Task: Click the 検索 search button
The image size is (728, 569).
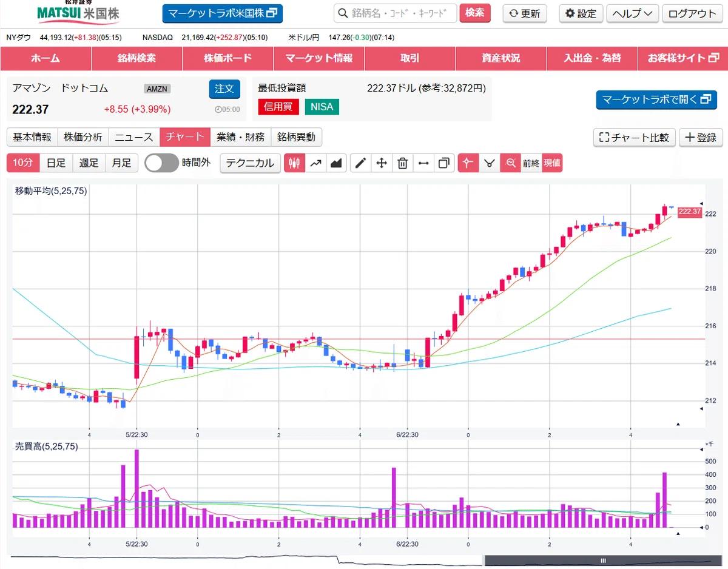Action: click(x=475, y=13)
